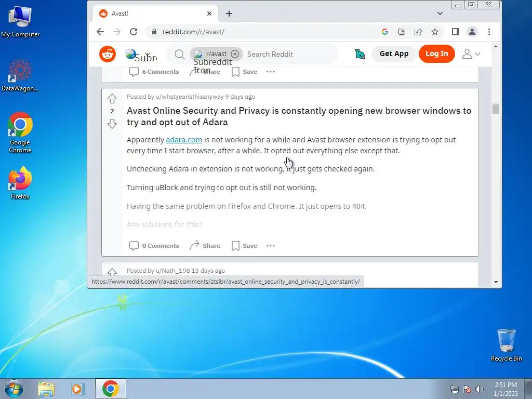The image size is (532, 399).
Task: Click the address bar padlock icon
Action: click(154, 32)
